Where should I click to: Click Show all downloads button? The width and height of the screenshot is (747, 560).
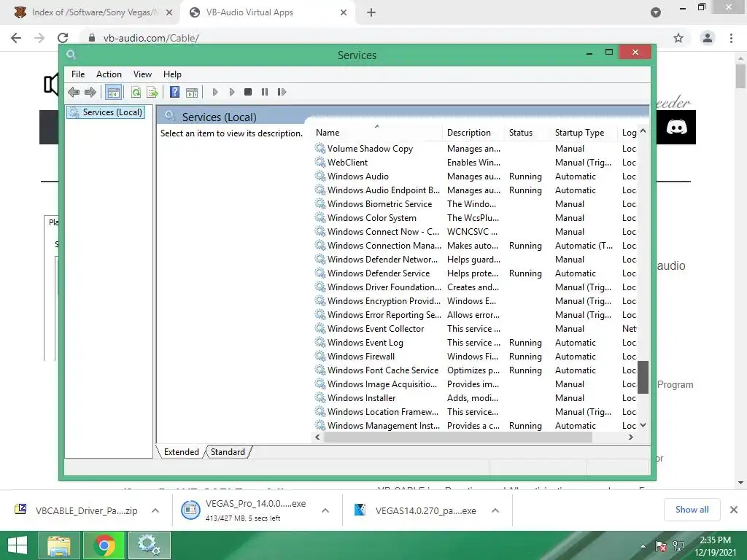pos(692,510)
